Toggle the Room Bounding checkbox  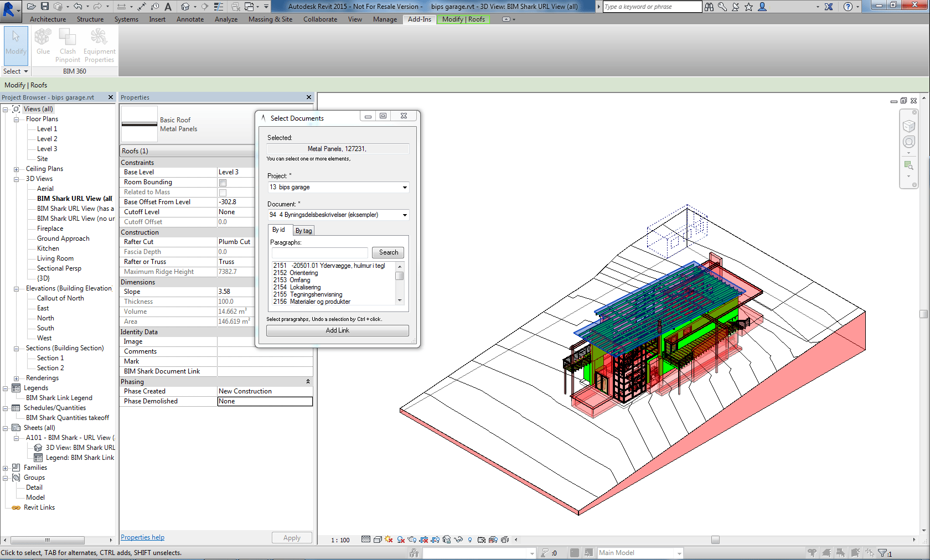pyautogui.click(x=223, y=183)
